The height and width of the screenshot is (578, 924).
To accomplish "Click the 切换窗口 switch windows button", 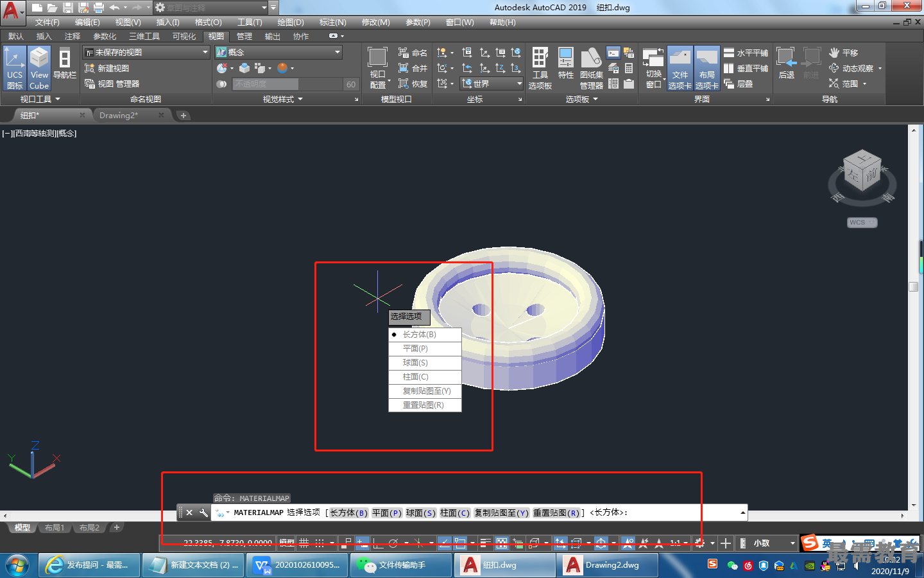I will (x=653, y=68).
